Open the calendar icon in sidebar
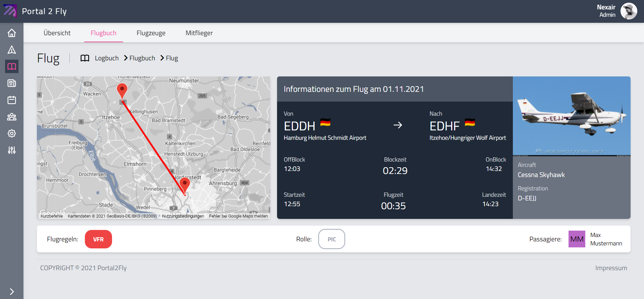This screenshot has height=299, width=644. pos(12,100)
